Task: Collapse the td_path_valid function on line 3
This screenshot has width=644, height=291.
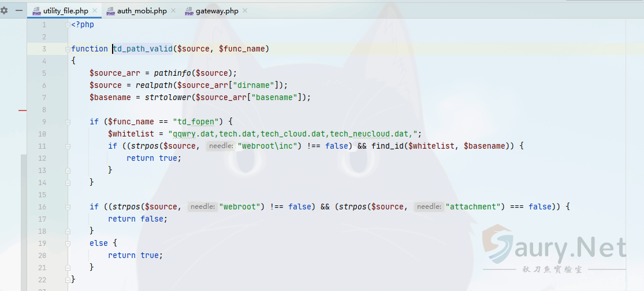Action: coord(68,49)
